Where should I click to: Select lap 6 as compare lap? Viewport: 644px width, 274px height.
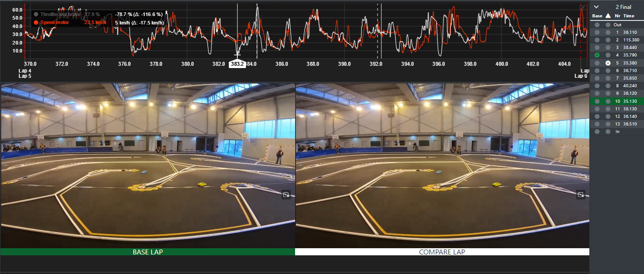[x=608, y=71]
